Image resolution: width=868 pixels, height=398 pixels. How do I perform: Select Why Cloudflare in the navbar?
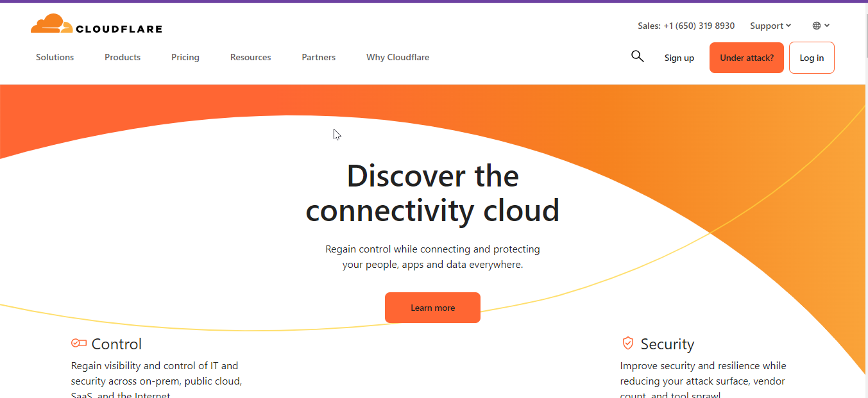398,57
